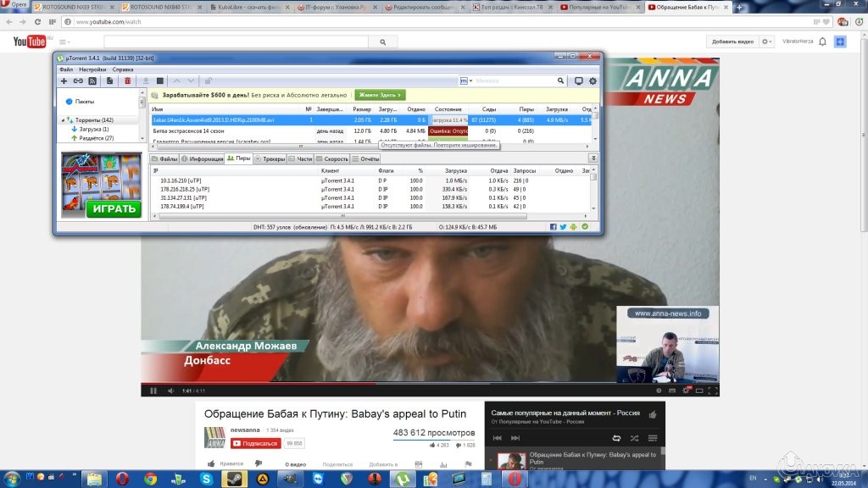Open Skype from the taskbar
868x488 pixels.
[206, 479]
